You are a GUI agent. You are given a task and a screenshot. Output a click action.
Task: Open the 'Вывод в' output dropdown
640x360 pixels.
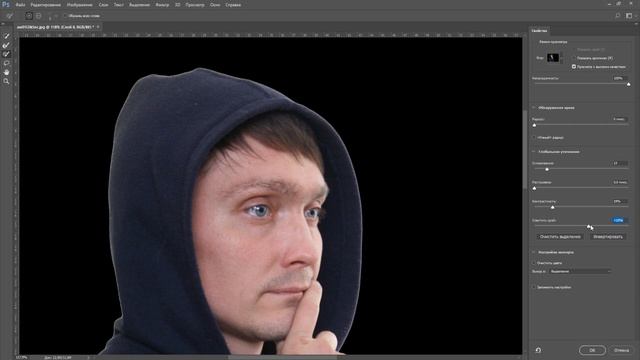coord(580,271)
